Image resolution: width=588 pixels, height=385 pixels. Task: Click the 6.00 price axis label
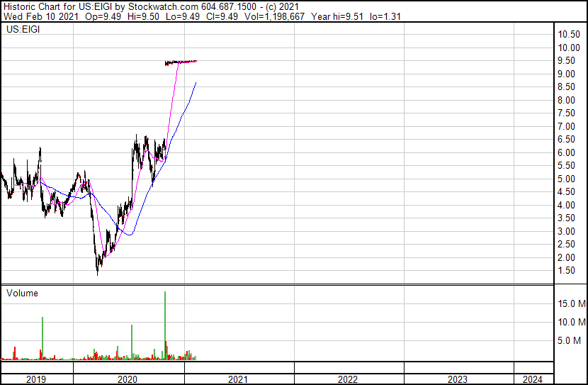566,152
